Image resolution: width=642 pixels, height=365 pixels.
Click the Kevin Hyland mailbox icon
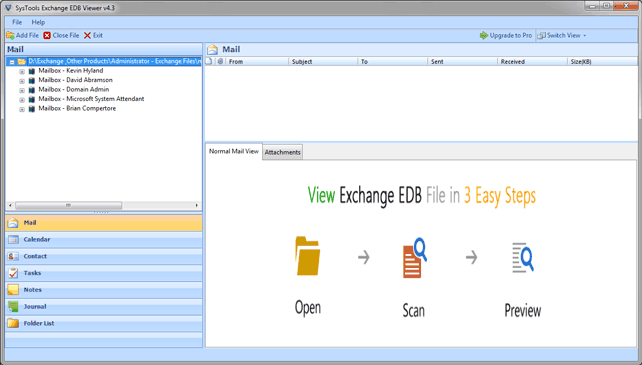pos(32,71)
